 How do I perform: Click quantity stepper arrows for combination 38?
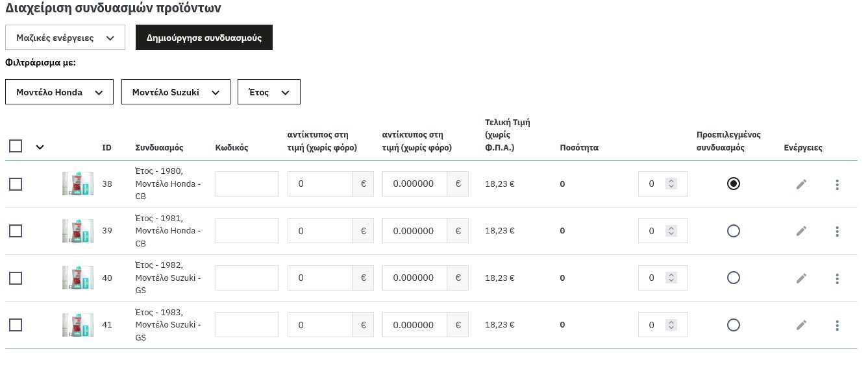[x=671, y=184]
